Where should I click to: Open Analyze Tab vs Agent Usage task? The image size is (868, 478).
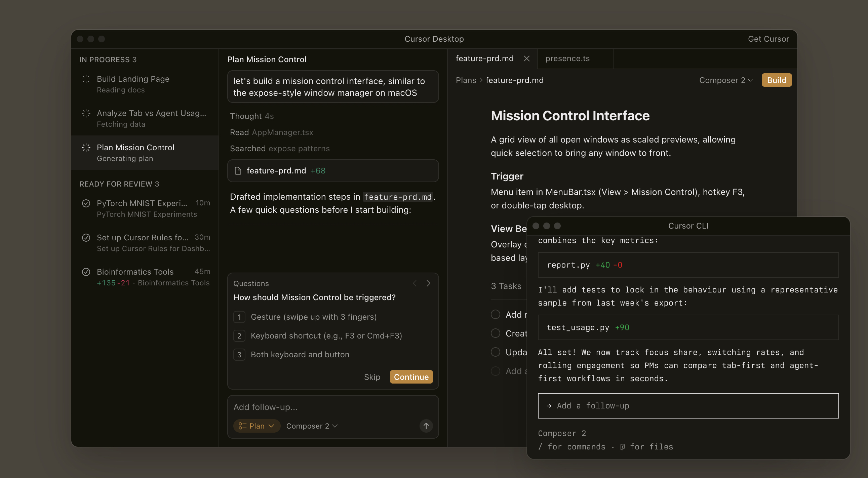coord(145,119)
